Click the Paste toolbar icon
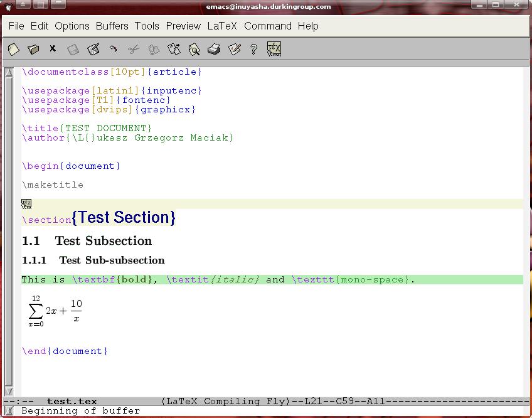Image resolution: width=532 pixels, height=418 pixels. pos(174,49)
